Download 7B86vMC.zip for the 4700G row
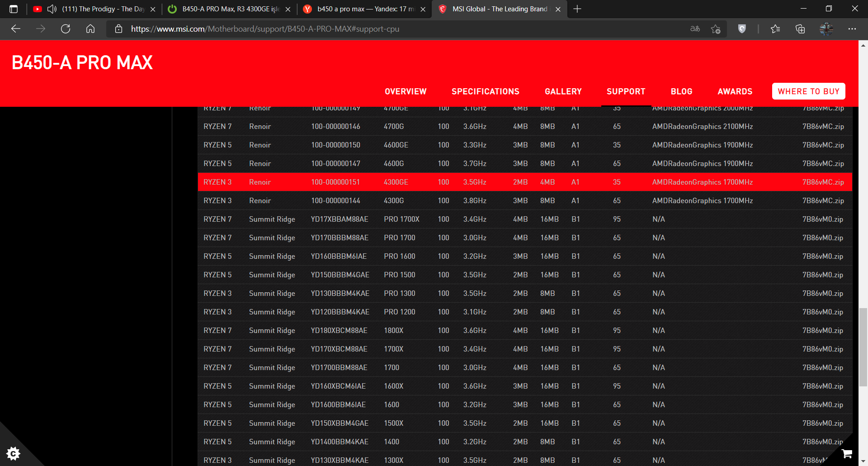 823,127
